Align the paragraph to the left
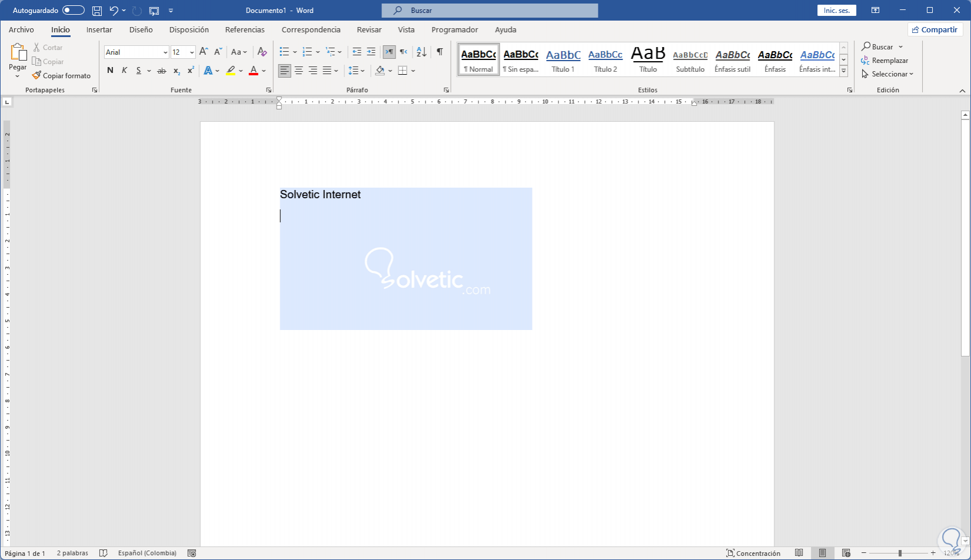Screen dimensions: 971x560 pyautogui.click(x=285, y=71)
